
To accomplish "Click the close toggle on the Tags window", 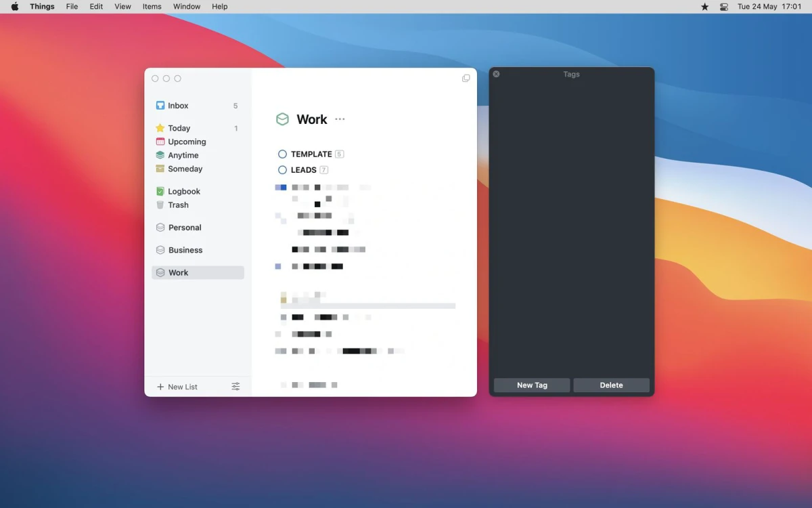I will tap(496, 74).
